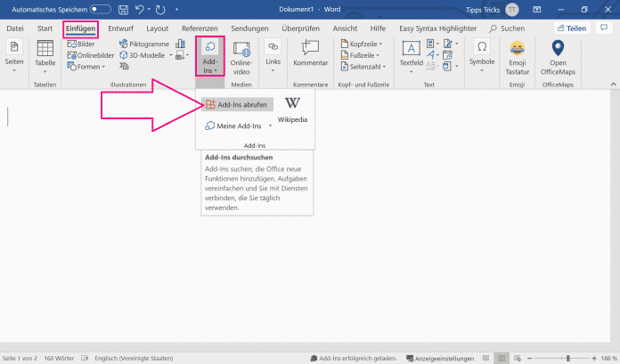The height and width of the screenshot is (364, 620).
Task: Open the Symbole dropdown
Action: pos(482,55)
